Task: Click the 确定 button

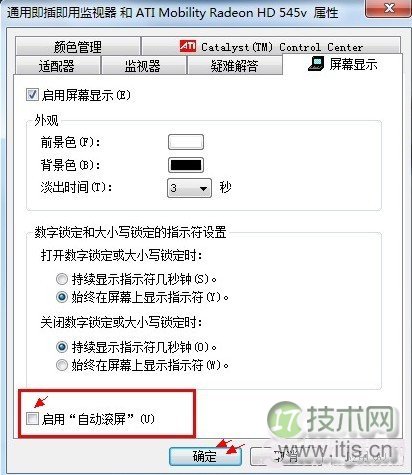Action: [205, 456]
